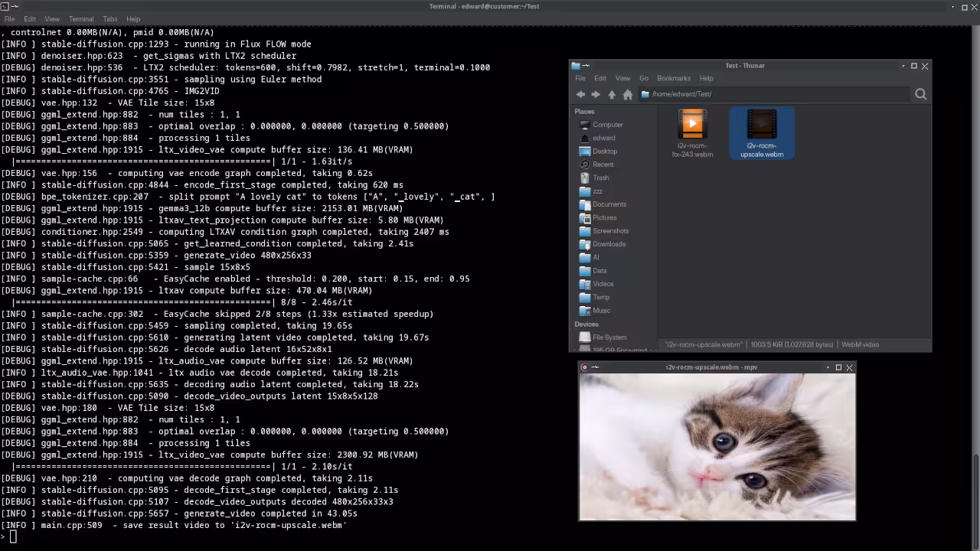Click the "Places" sidebar heading
This screenshot has width=980, height=551.
point(584,112)
